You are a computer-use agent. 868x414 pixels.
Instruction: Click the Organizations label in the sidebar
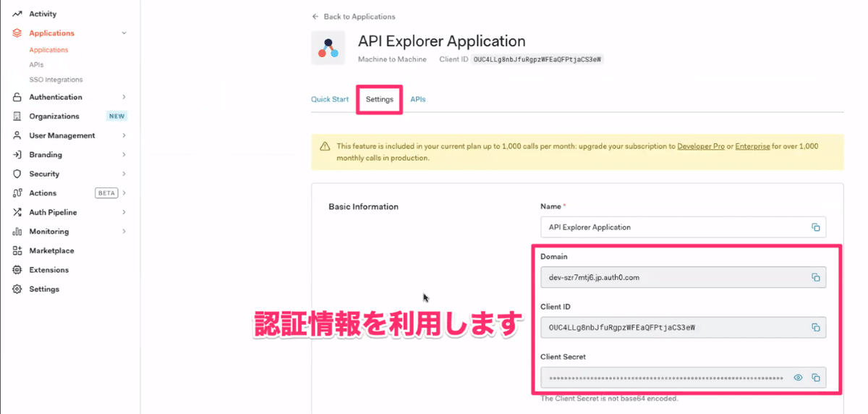click(54, 117)
